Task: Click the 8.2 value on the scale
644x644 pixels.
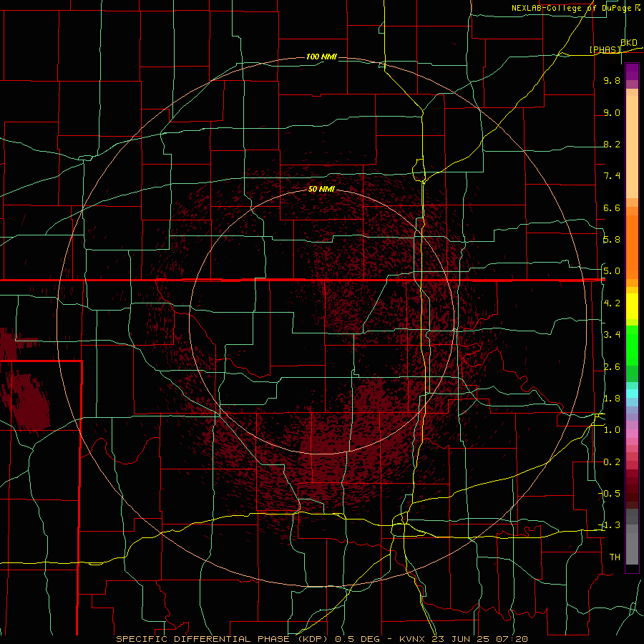Action: [612, 145]
